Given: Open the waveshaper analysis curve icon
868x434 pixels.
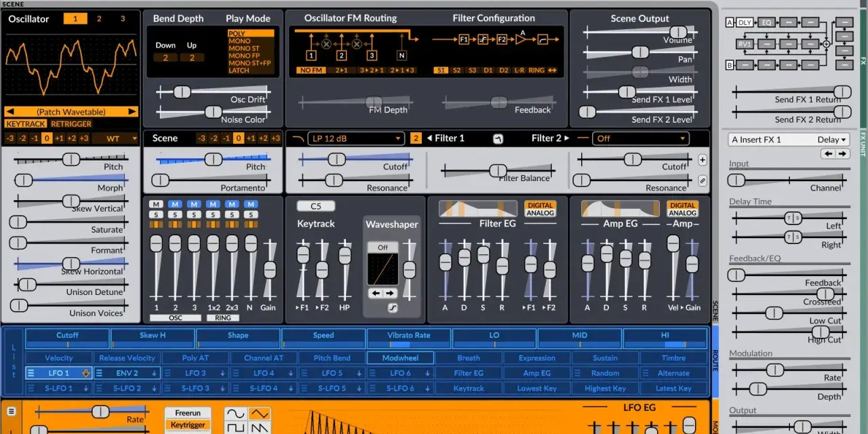Looking at the screenshot, I should pyautogui.click(x=392, y=309).
